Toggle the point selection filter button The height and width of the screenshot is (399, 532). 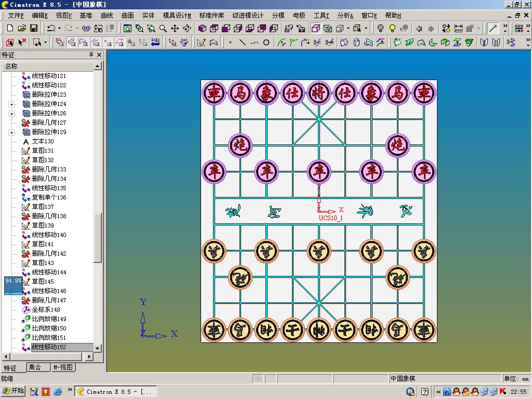(x=108, y=43)
